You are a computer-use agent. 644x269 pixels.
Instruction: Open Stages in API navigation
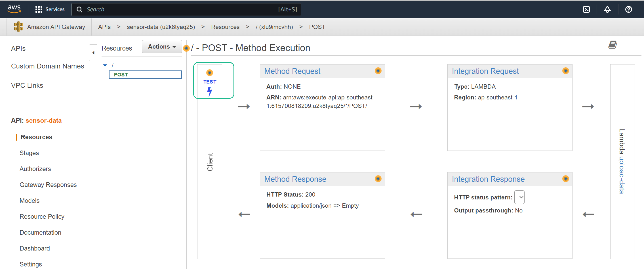point(29,153)
